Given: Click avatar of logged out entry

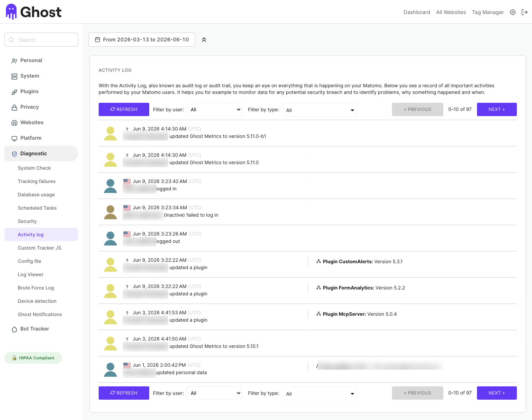Looking at the screenshot, I should pos(110,238).
